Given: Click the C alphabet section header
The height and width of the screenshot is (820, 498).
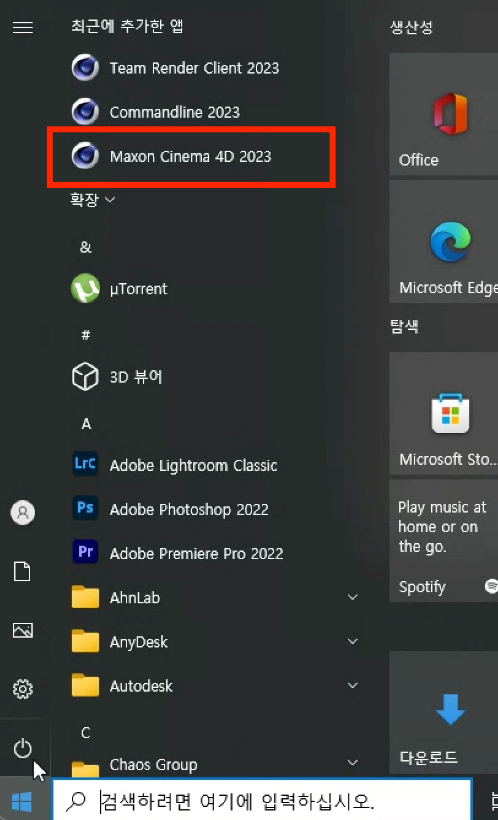Looking at the screenshot, I should [x=86, y=733].
